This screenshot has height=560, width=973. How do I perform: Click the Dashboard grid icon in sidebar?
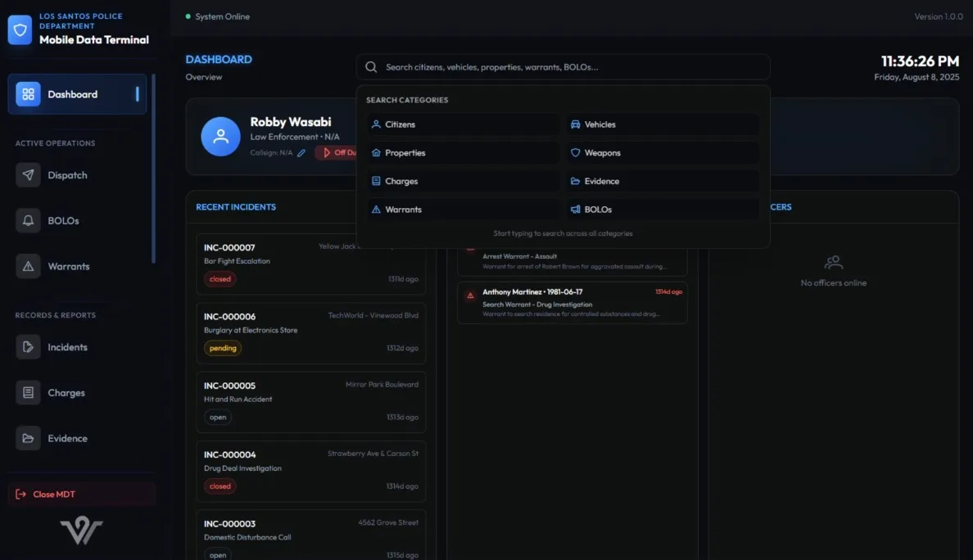tap(28, 94)
